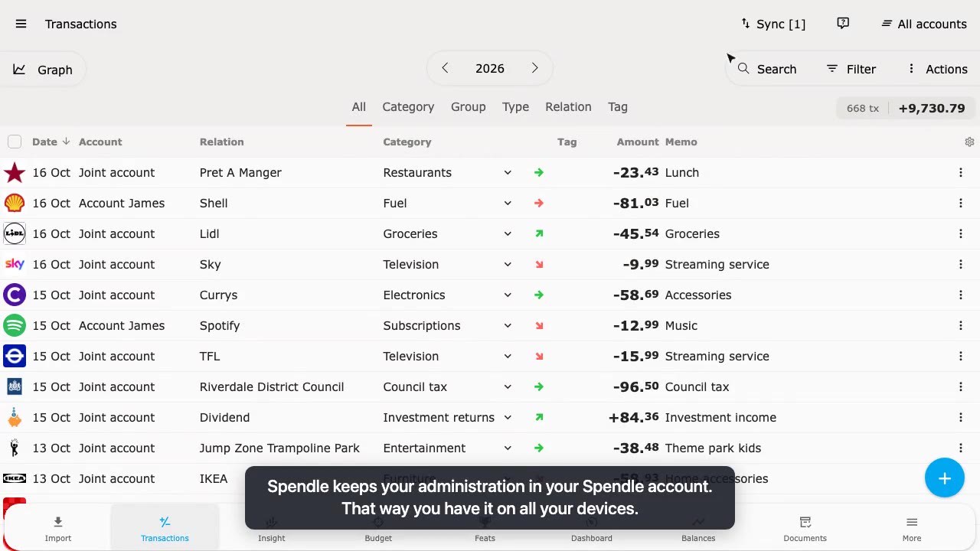The height and width of the screenshot is (551, 980).
Task: Go to next year
Action: tap(534, 68)
